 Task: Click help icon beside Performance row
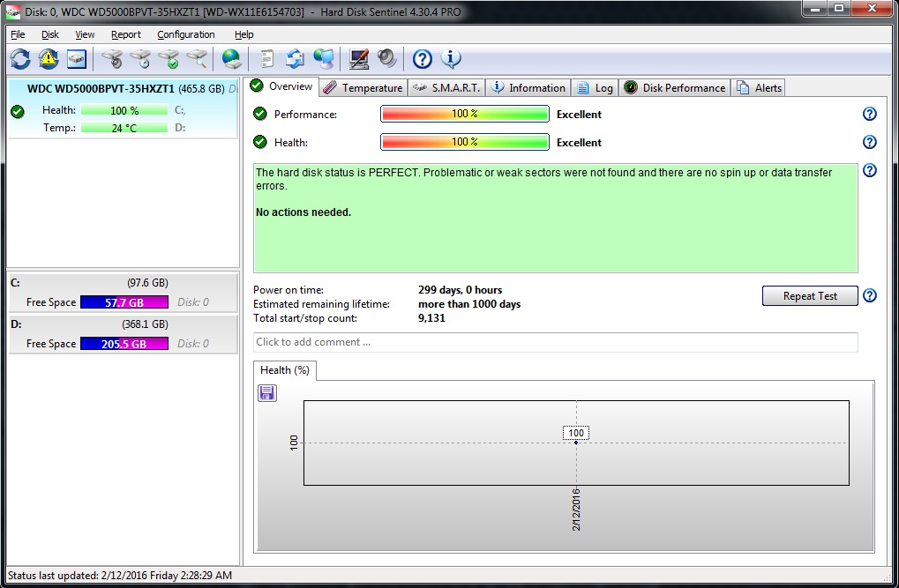click(869, 114)
